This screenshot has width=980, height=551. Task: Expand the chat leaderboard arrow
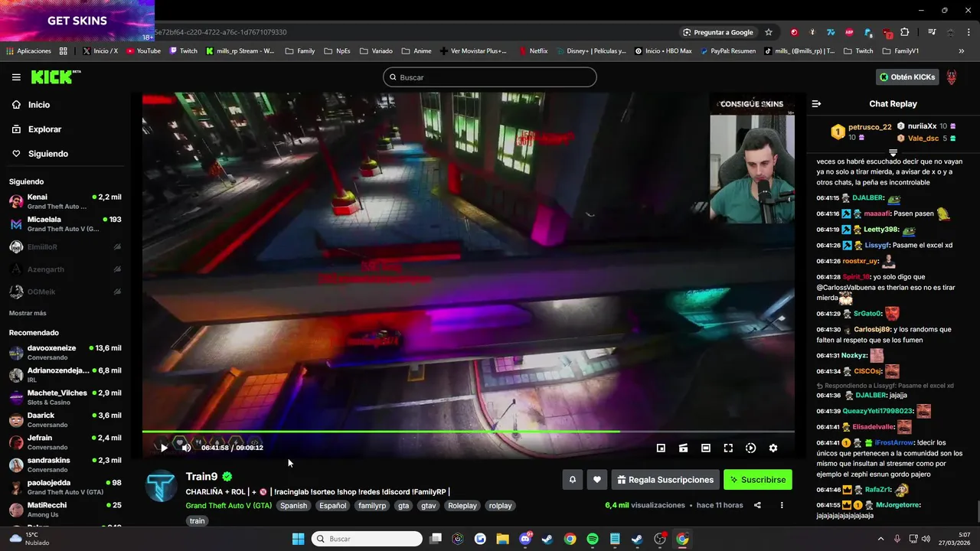coord(893,153)
